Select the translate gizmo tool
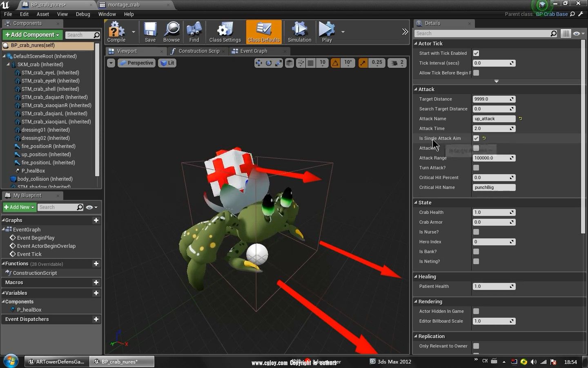The image size is (588, 368). coord(258,63)
